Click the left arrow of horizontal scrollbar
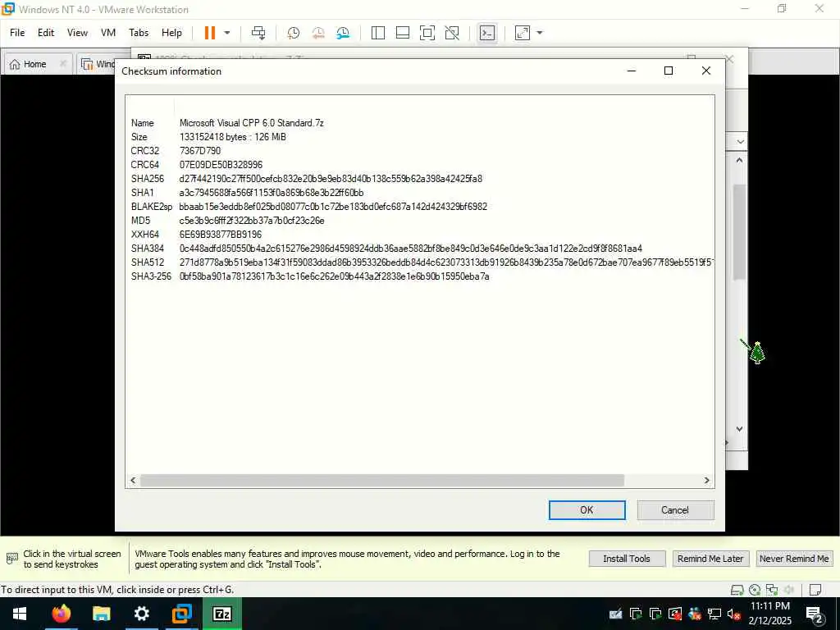The width and height of the screenshot is (840, 630). pyautogui.click(x=133, y=481)
